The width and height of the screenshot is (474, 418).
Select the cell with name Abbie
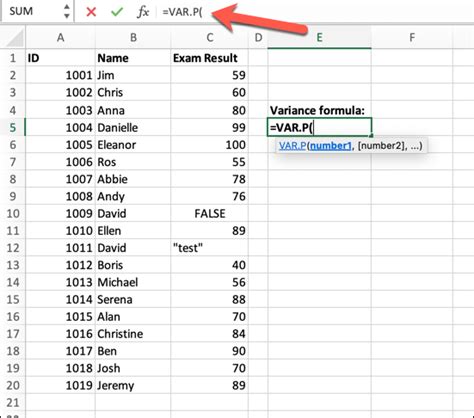(133, 179)
